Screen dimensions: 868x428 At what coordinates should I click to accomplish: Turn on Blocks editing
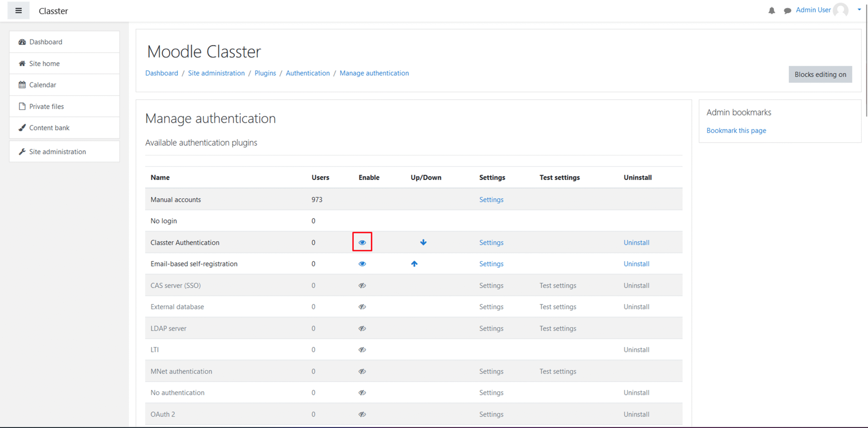820,74
